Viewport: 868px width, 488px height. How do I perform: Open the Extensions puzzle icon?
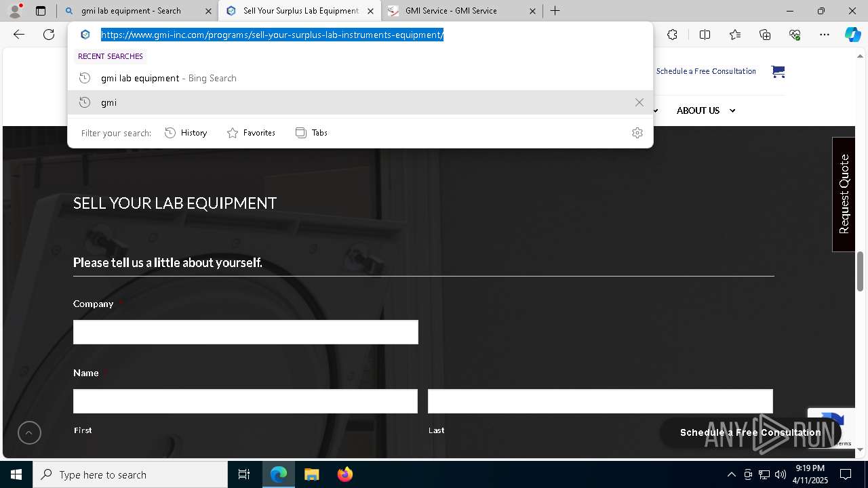[x=672, y=35]
